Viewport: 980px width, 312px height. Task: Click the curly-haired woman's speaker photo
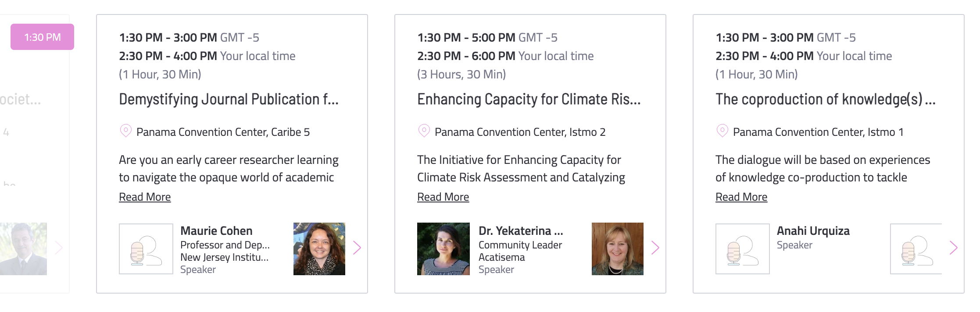(319, 249)
